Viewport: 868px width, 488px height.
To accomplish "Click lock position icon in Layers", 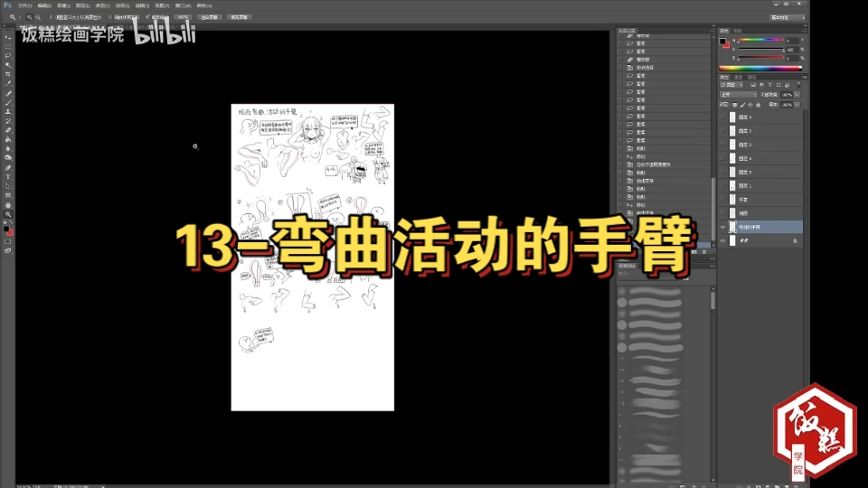I will coord(750,105).
